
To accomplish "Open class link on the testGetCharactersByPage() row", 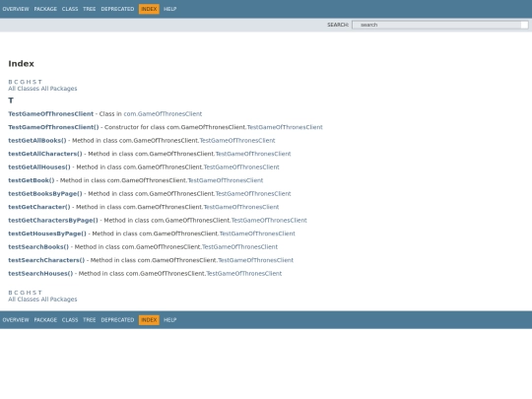I will point(269,221).
